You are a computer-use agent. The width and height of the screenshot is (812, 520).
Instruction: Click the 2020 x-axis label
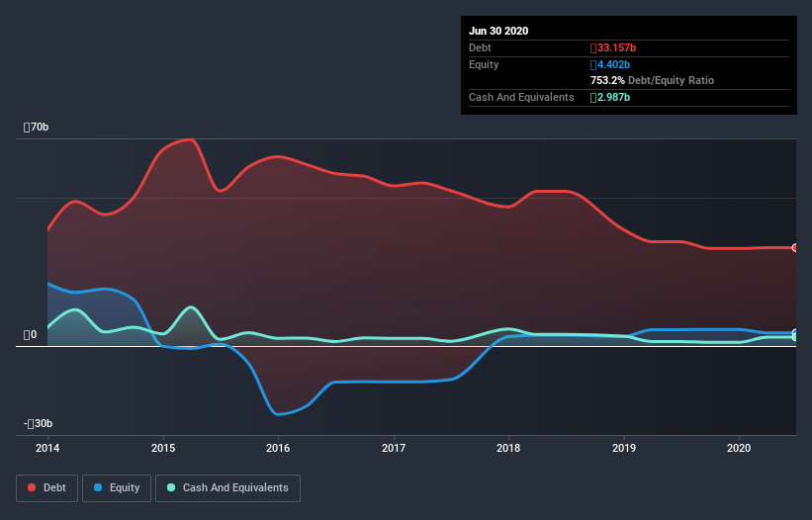tap(739, 448)
